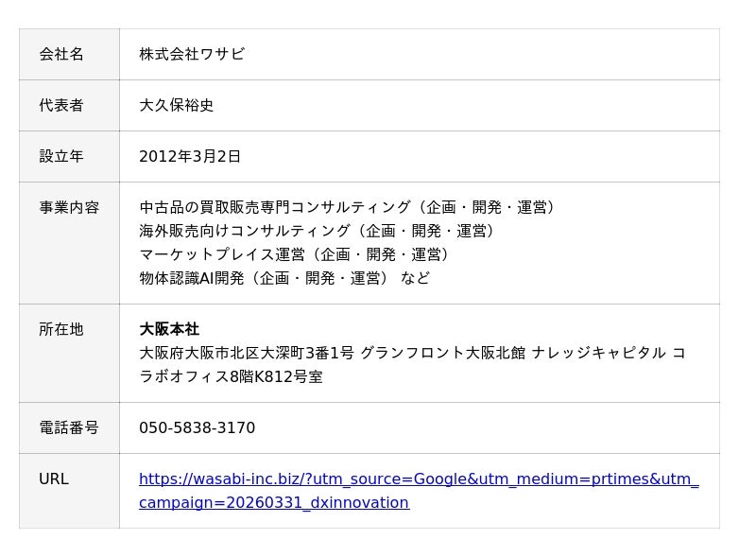
Task: Select the 海外販売向けコンサルティング line
Action: pos(318,232)
